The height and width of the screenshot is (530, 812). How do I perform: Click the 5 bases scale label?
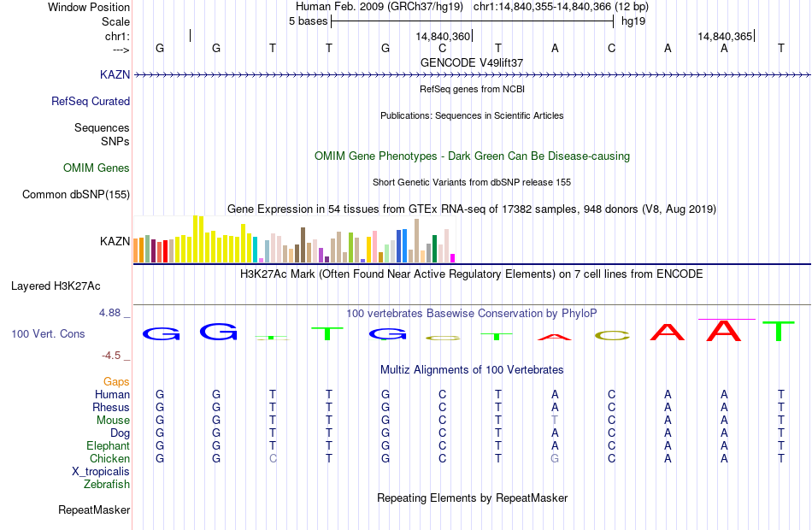click(x=308, y=21)
